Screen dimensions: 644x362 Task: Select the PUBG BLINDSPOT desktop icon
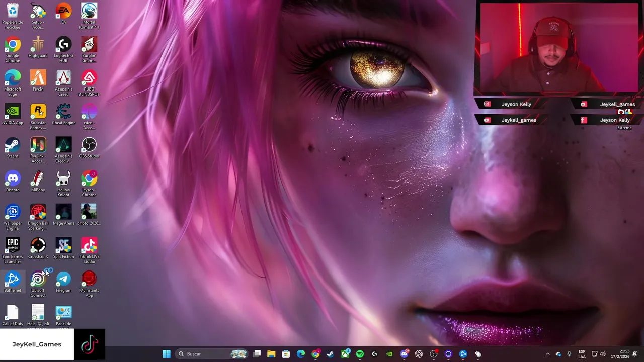coord(89,83)
